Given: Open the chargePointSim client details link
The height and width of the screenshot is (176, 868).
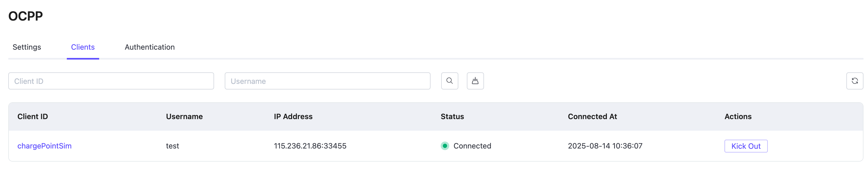Looking at the screenshot, I should (44, 146).
